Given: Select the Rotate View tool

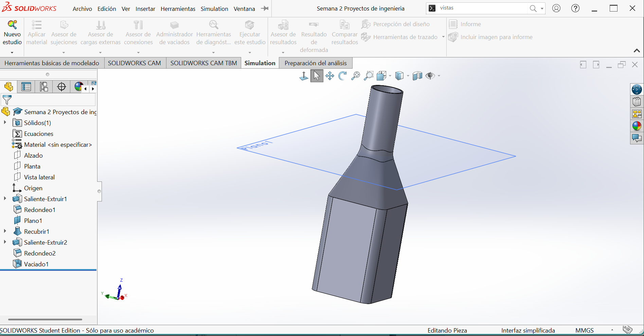Looking at the screenshot, I should pyautogui.click(x=342, y=76).
